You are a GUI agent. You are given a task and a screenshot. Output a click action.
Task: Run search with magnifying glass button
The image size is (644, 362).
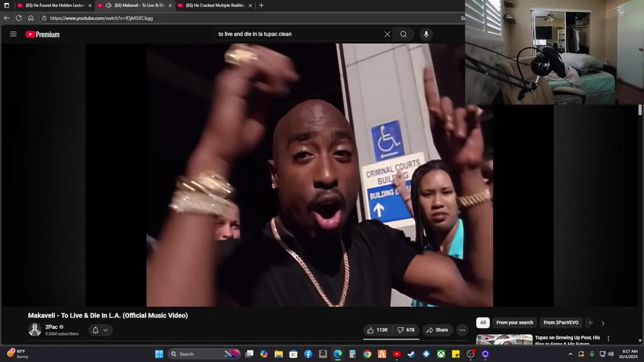click(404, 34)
